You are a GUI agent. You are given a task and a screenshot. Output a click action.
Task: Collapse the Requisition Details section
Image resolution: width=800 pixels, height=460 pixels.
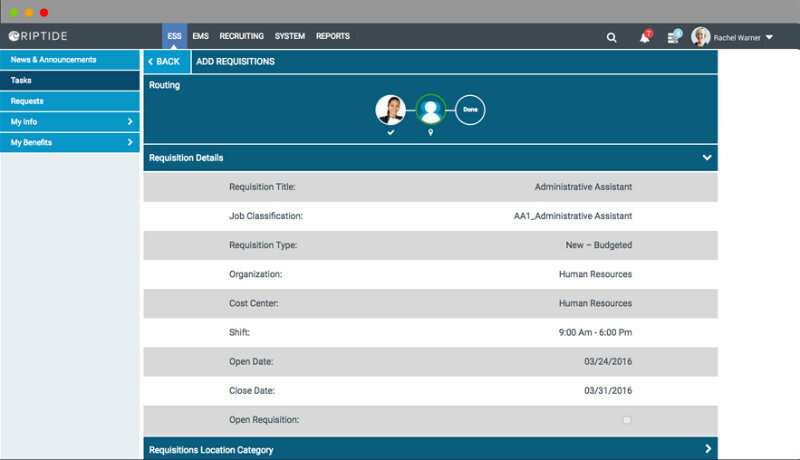pos(706,158)
